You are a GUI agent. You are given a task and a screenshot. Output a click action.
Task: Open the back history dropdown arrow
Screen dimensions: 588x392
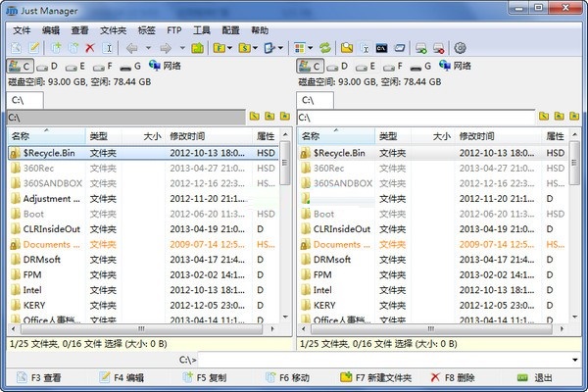click(149, 48)
